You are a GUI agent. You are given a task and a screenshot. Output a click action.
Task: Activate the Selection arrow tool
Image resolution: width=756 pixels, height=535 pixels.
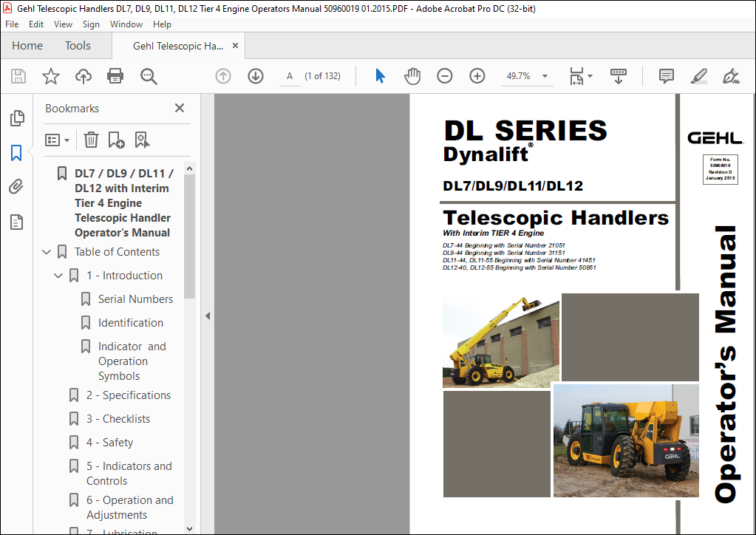380,76
